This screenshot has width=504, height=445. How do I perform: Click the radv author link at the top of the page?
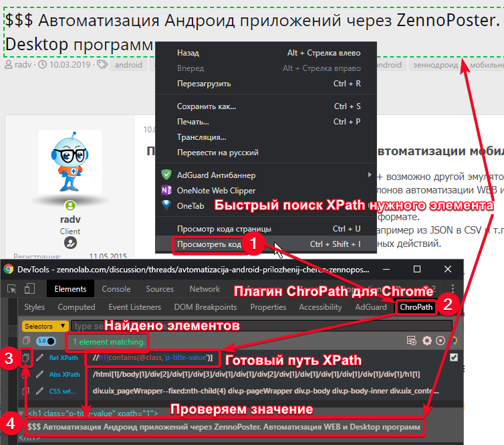[23, 64]
